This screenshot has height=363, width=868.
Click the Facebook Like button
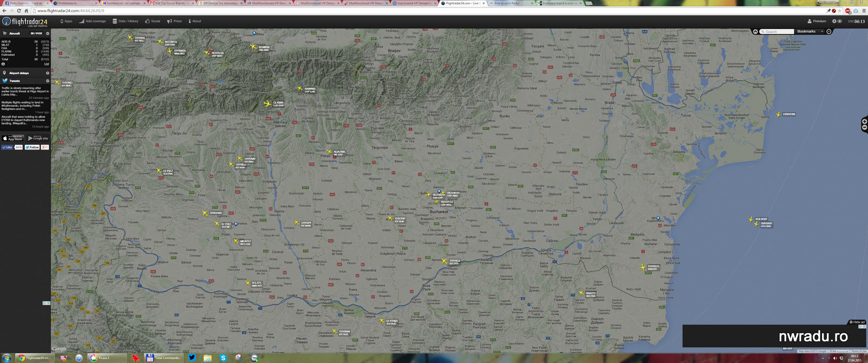(8, 147)
